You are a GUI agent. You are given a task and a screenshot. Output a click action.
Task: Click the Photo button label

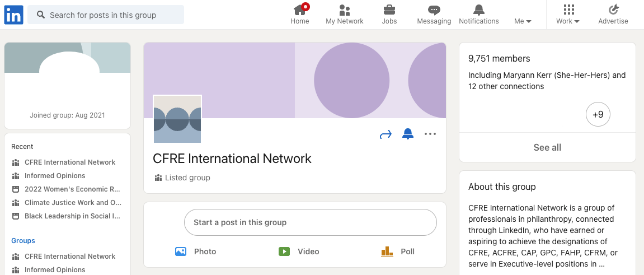coord(205,251)
